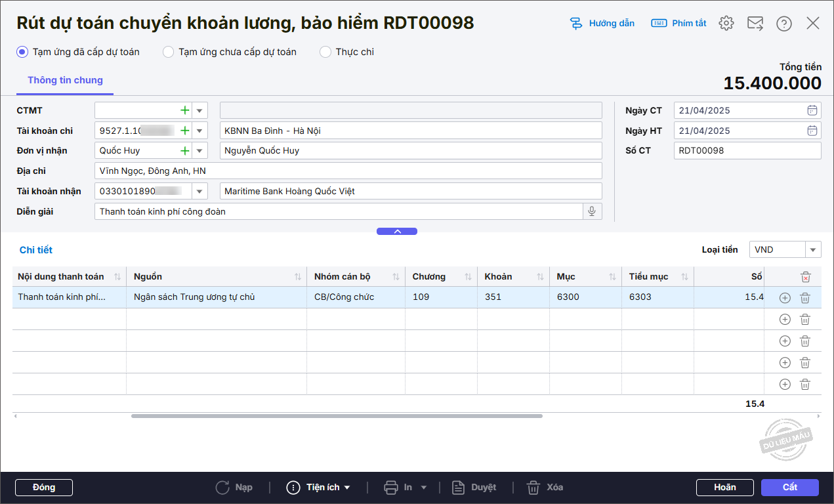
Task: Click the send email envelope icon
Action: (755, 24)
